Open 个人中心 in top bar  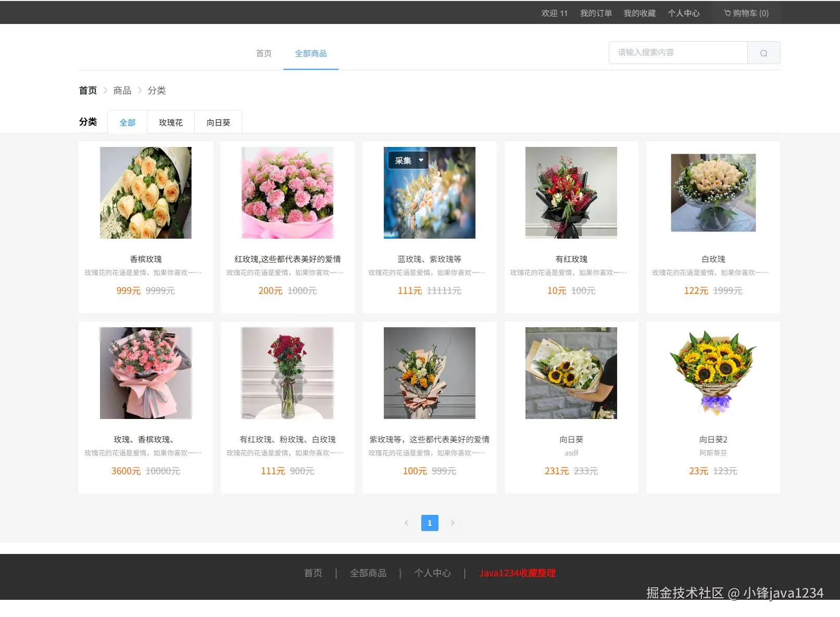click(x=683, y=13)
